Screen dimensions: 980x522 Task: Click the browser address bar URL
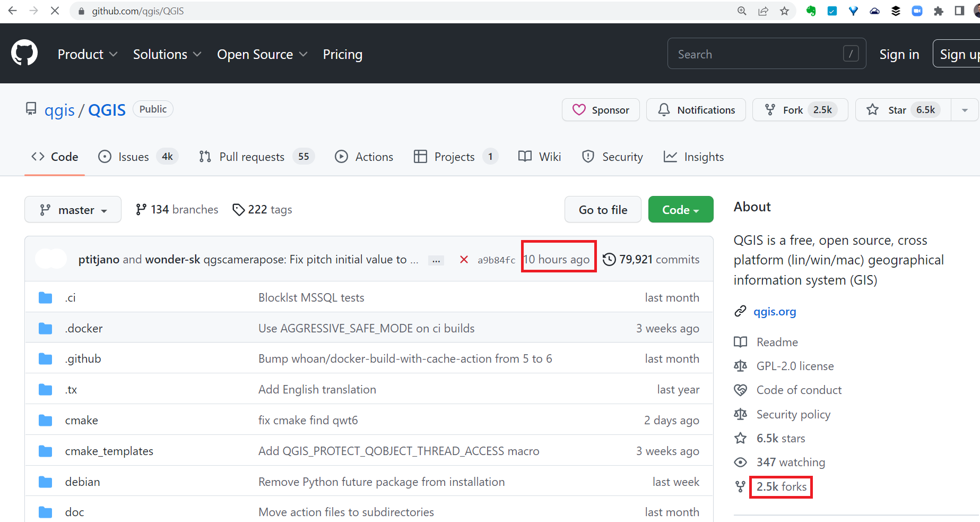click(x=138, y=11)
